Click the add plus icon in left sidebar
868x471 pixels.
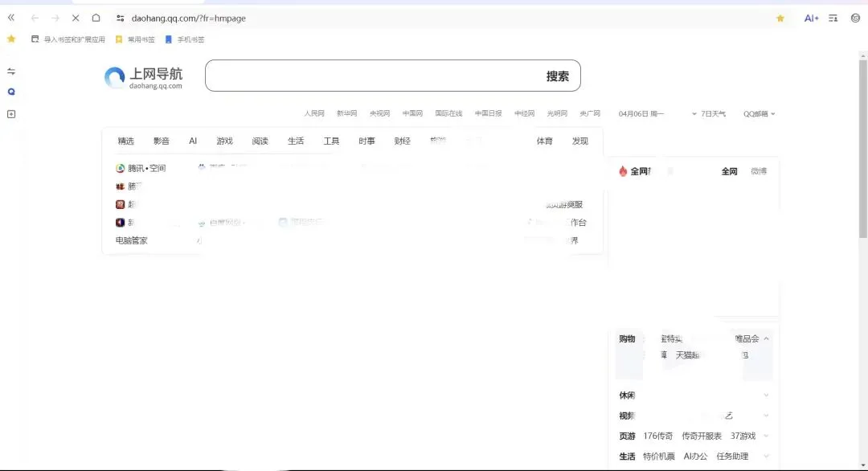pyautogui.click(x=11, y=114)
